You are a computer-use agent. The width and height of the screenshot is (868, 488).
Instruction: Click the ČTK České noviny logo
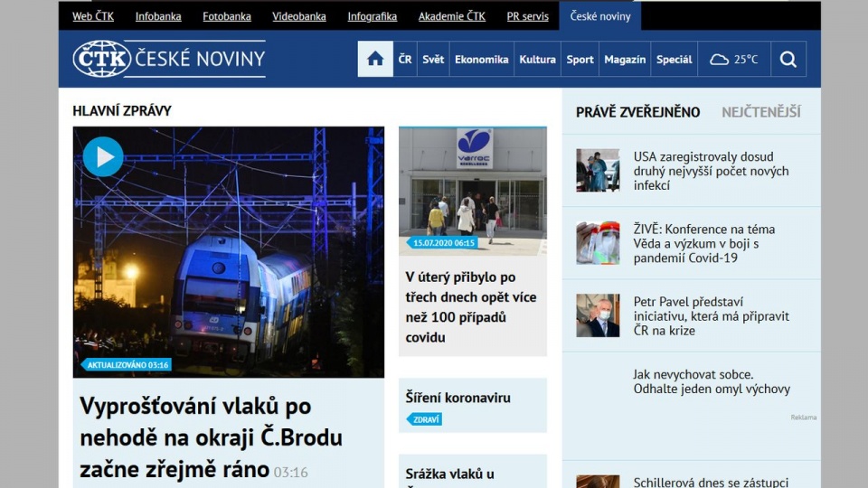(169, 59)
